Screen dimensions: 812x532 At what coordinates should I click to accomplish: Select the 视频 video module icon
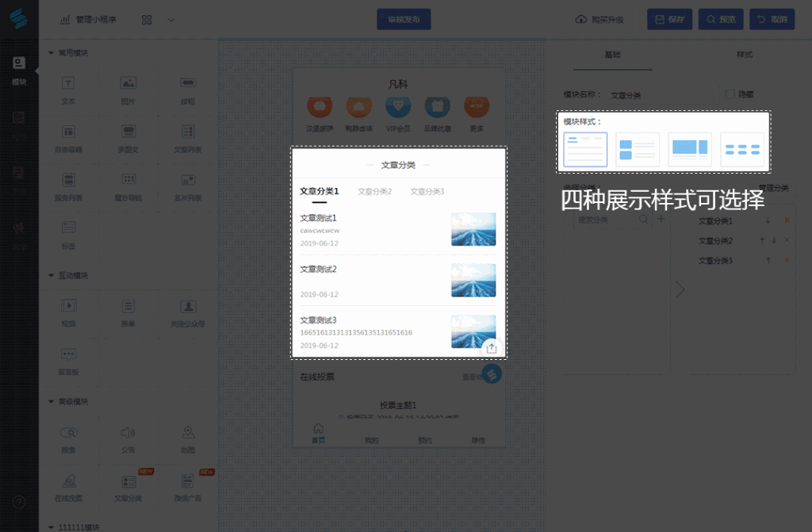(x=68, y=305)
